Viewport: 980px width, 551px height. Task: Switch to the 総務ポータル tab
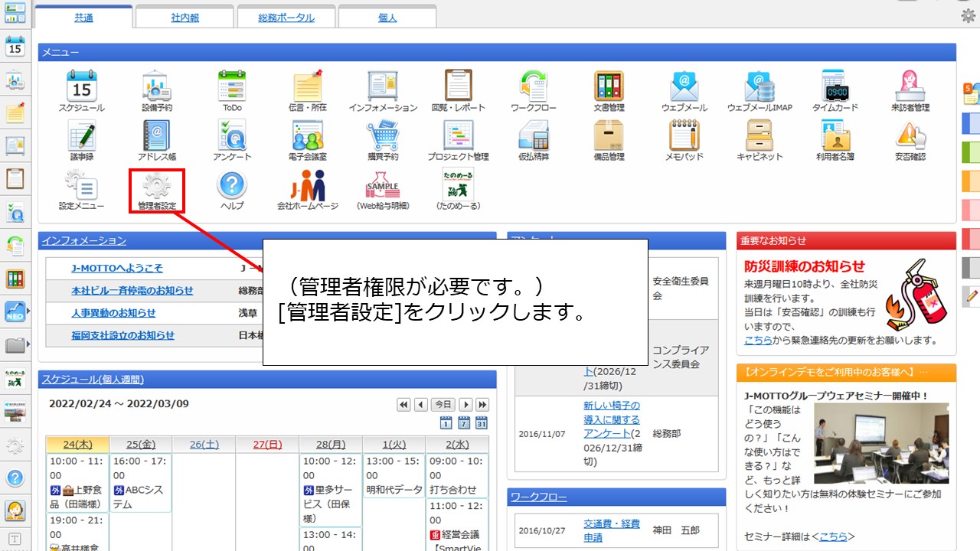(x=286, y=17)
